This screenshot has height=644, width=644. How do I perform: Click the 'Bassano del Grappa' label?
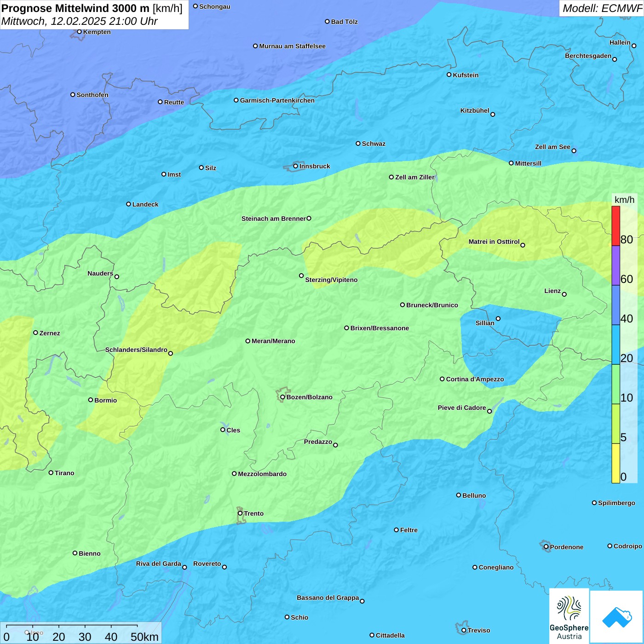click(328, 598)
